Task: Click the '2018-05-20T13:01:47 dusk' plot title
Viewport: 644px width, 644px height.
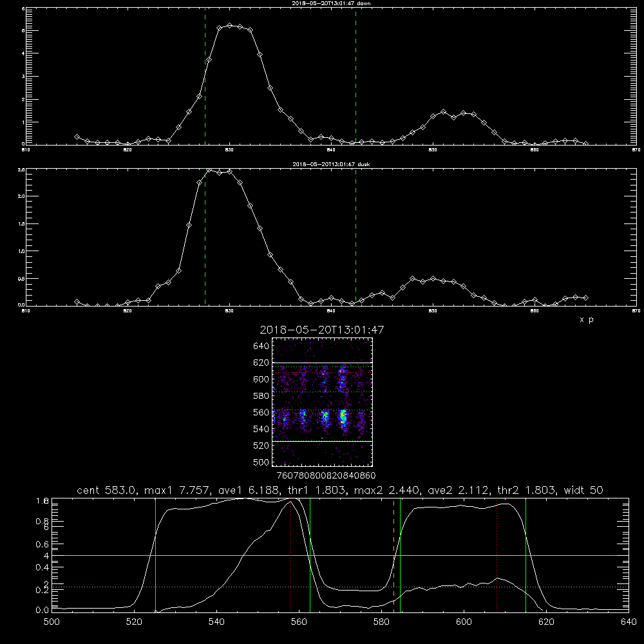Action: (331, 164)
